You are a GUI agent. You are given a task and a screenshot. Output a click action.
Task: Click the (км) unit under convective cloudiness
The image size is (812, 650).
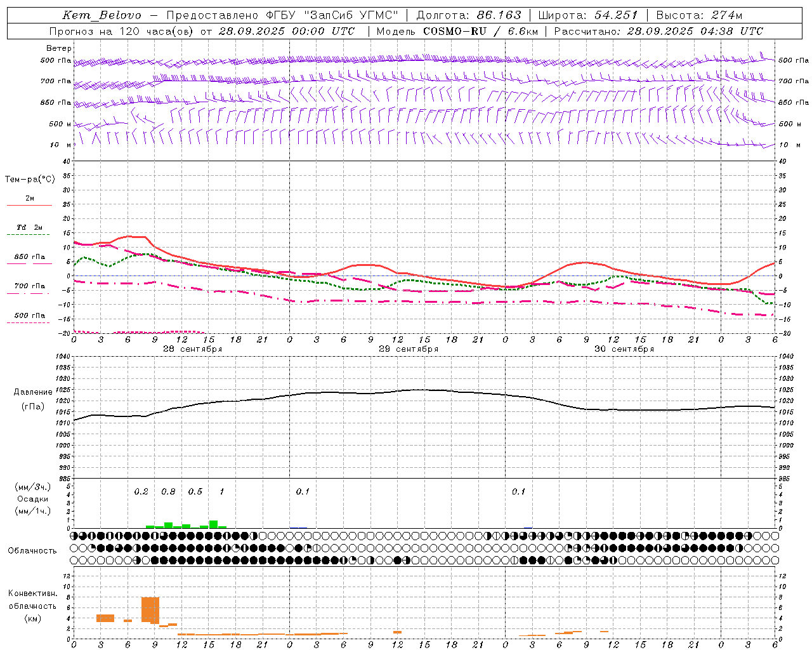pyautogui.click(x=32, y=618)
